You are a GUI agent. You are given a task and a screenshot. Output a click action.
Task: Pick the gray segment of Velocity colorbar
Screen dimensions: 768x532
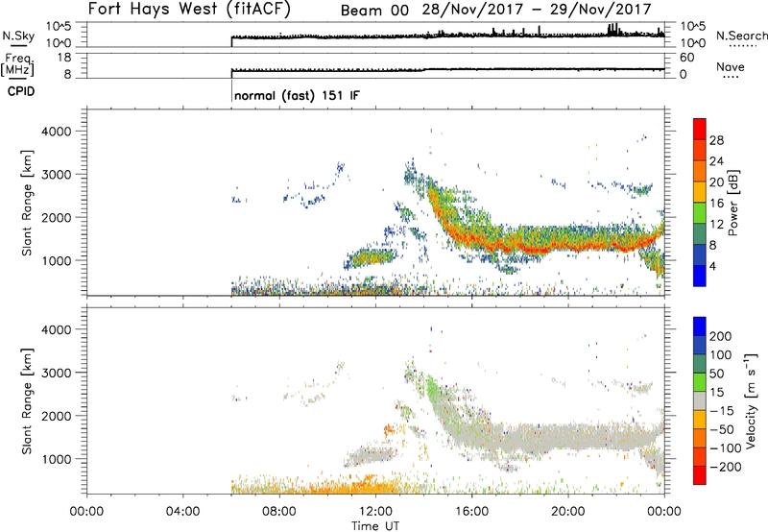click(700, 400)
